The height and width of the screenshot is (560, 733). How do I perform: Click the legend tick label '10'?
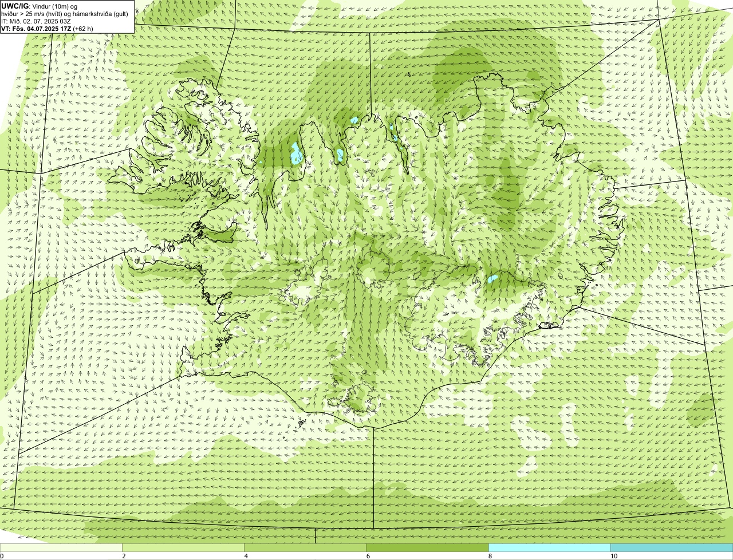click(613, 556)
